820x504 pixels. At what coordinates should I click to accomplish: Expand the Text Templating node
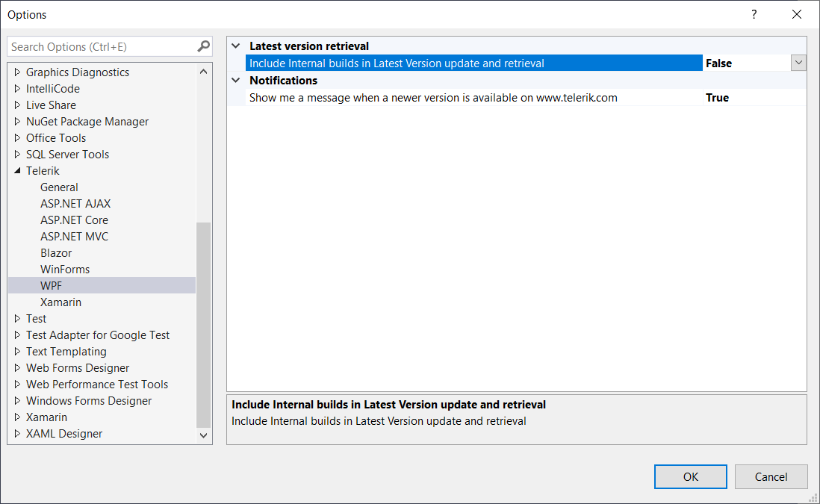click(18, 351)
